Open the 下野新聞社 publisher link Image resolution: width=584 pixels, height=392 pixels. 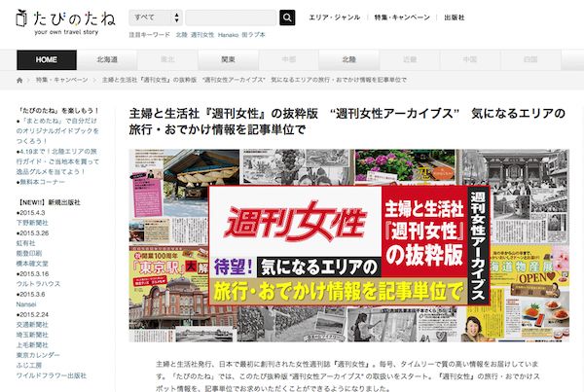pyautogui.click(x=32, y=223)
